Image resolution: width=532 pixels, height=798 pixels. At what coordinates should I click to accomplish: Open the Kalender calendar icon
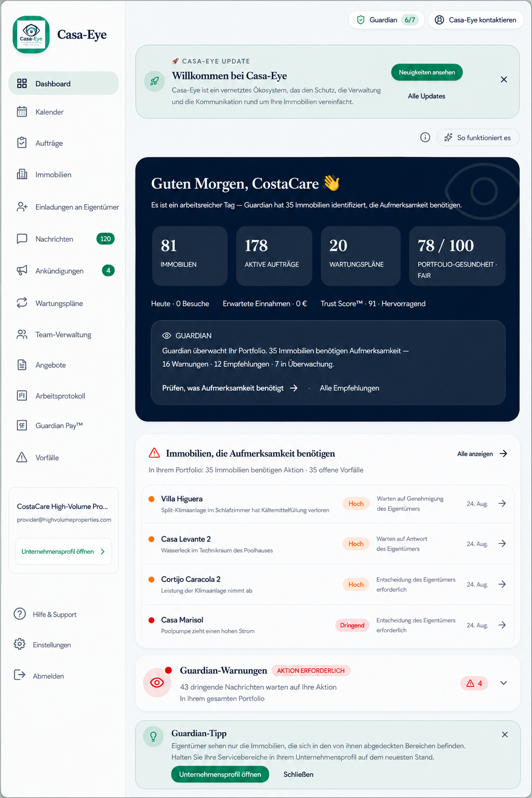[22, 112]
